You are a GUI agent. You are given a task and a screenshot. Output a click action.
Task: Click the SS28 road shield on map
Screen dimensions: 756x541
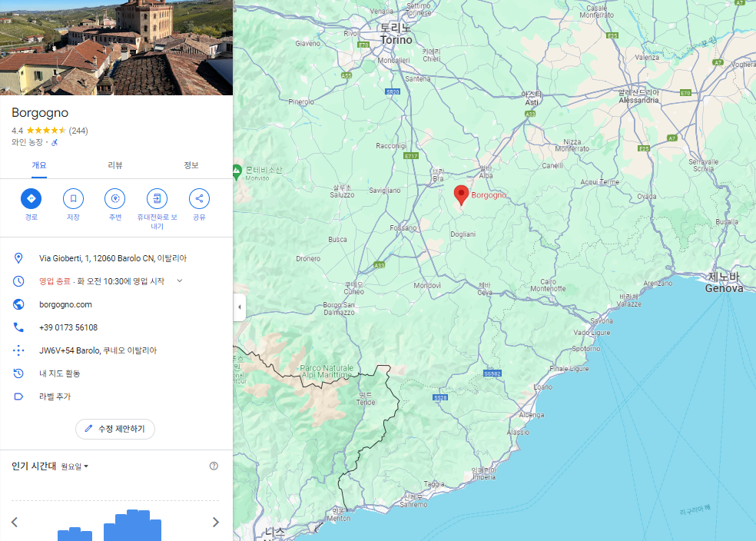[x=440, y=397]
